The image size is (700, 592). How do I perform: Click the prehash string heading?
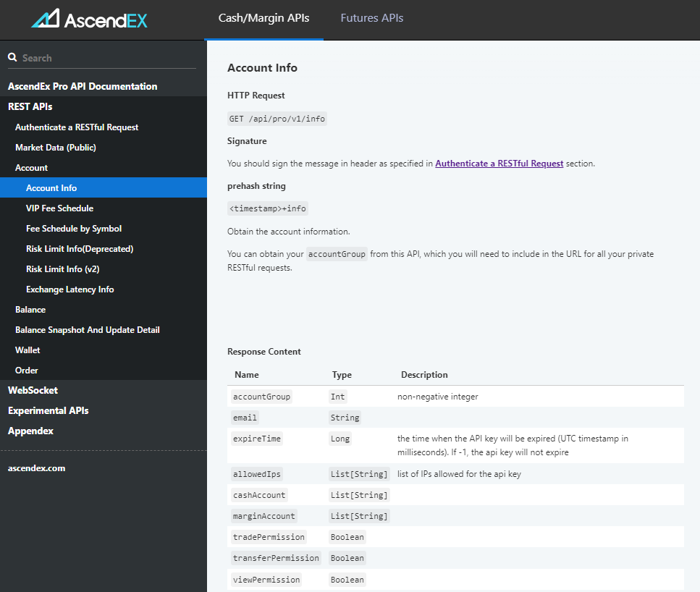256,186
